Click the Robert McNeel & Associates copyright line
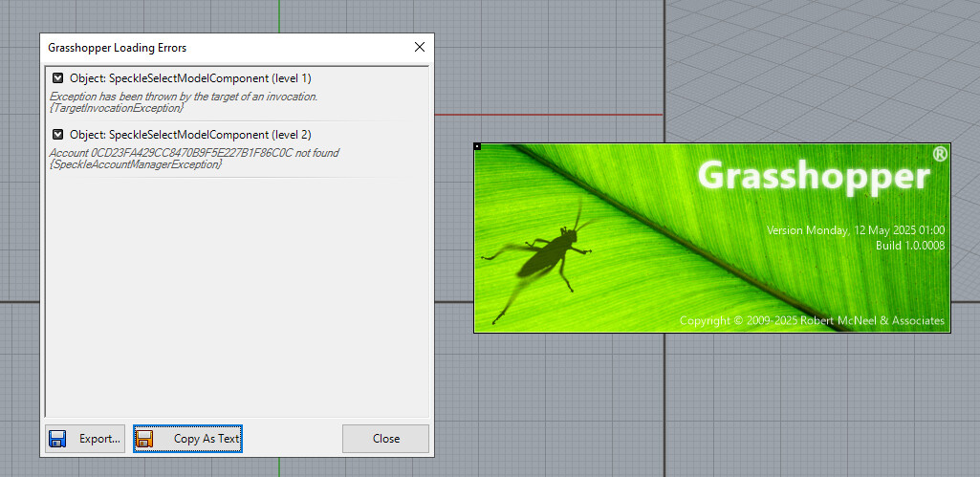This screenshot has width=980, height=477. (x=812, y=321)
